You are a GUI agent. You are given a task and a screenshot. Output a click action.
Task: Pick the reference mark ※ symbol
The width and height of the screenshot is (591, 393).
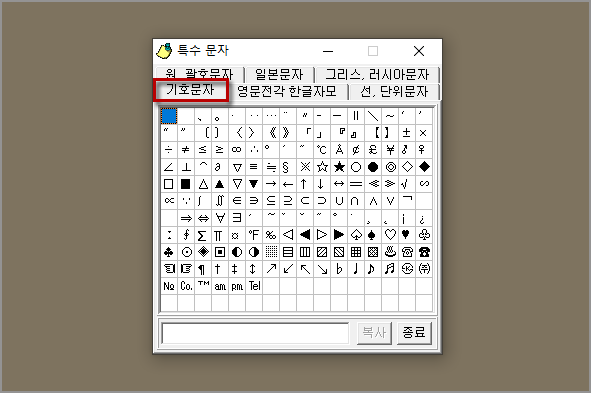tap(305, 167)
